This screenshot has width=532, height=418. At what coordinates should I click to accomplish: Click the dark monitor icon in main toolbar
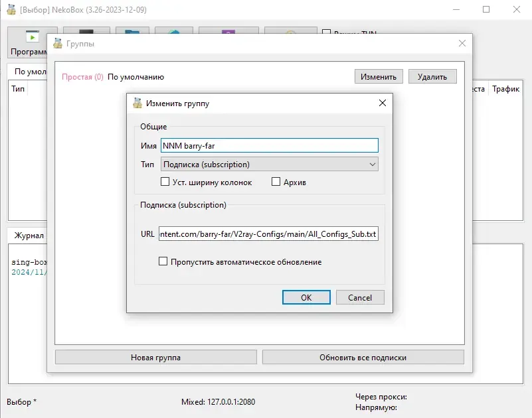[86, 31]
